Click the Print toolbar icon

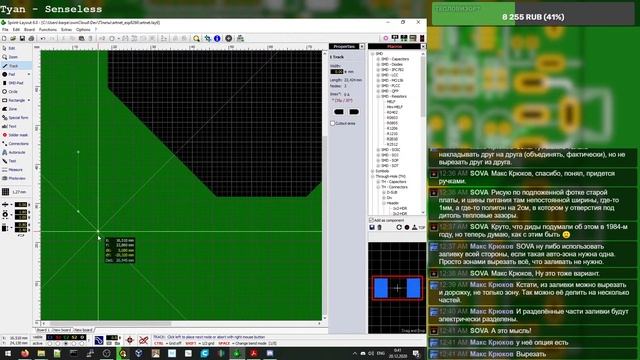[31, 38]
